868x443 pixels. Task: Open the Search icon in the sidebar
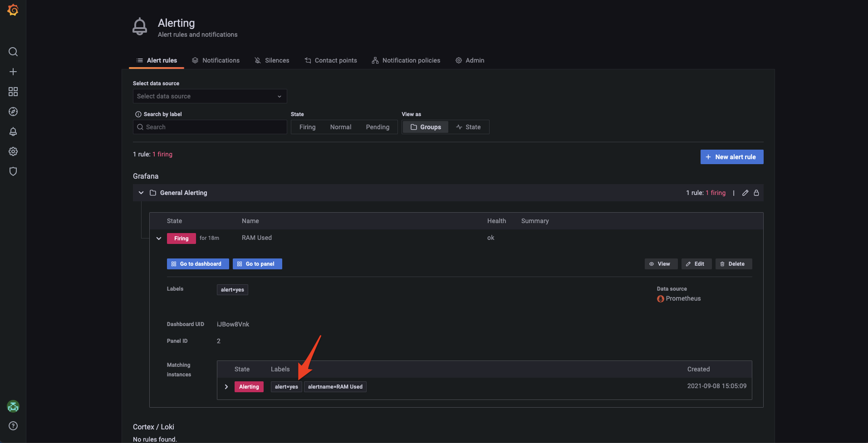pyautogui.click(x=13, y=51)
